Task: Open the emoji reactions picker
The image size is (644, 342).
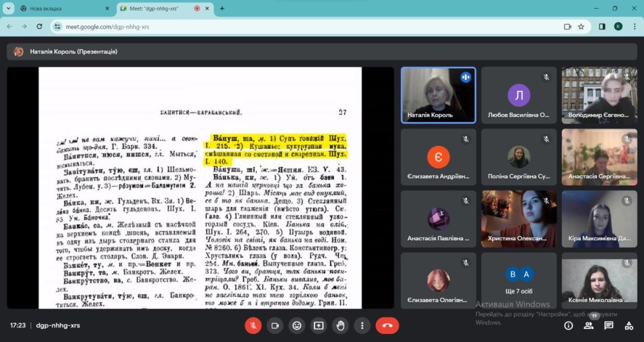Action: coord(297,325)
